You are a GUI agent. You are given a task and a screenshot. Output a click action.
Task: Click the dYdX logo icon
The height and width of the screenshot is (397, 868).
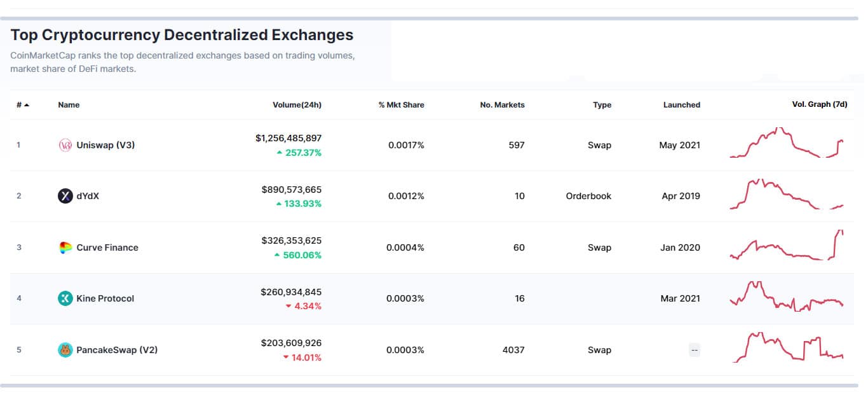[x=65, y=196]
